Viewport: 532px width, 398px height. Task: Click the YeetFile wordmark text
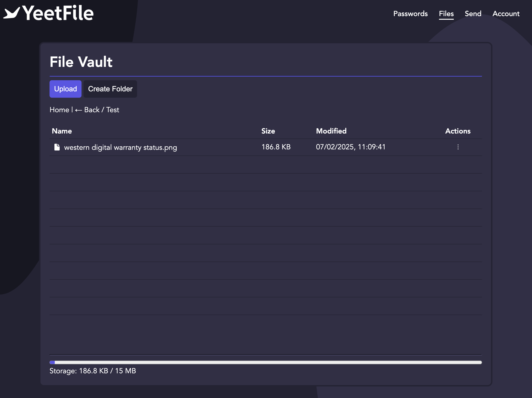tap(58, 13)
